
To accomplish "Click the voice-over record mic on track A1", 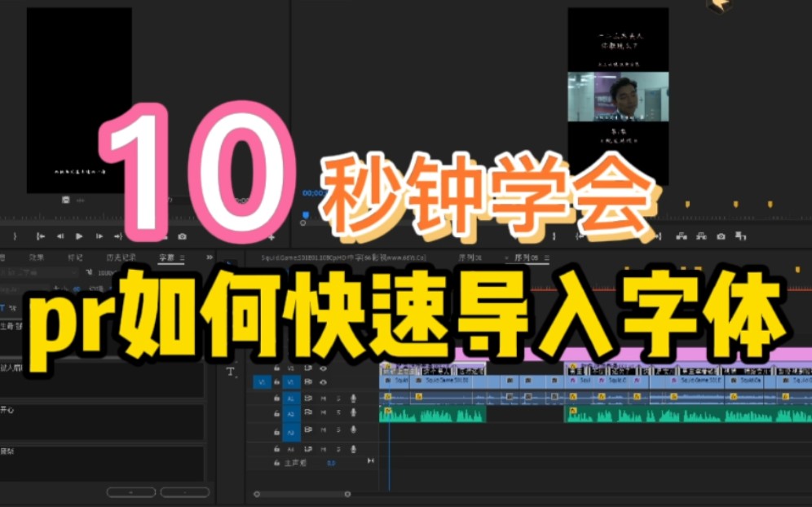I will (353, 399).
